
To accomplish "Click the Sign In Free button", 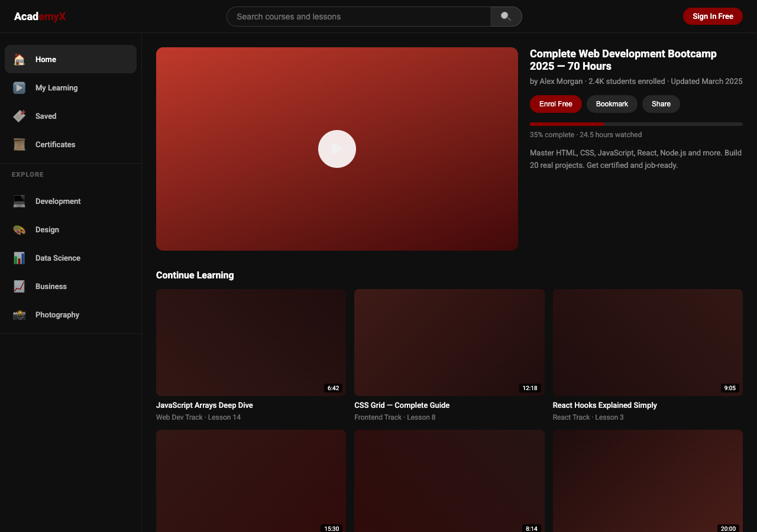I will click(x=712, y=17).
